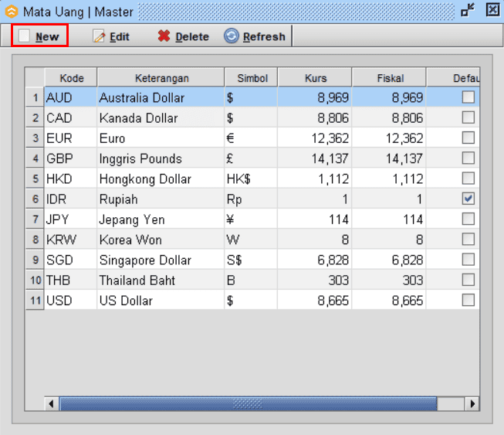Select the KRW code cell

coord(71,239)
